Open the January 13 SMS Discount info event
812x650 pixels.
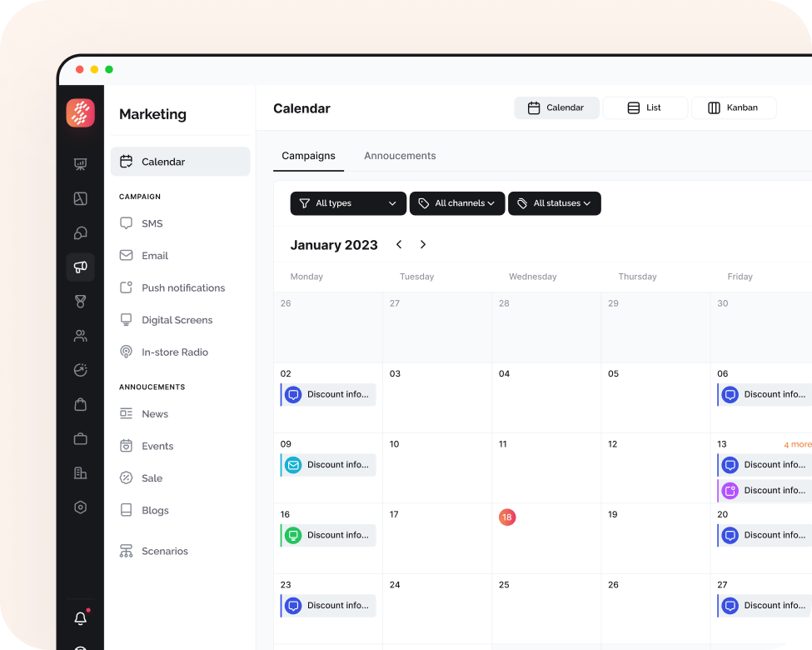[x=765, y=465]
